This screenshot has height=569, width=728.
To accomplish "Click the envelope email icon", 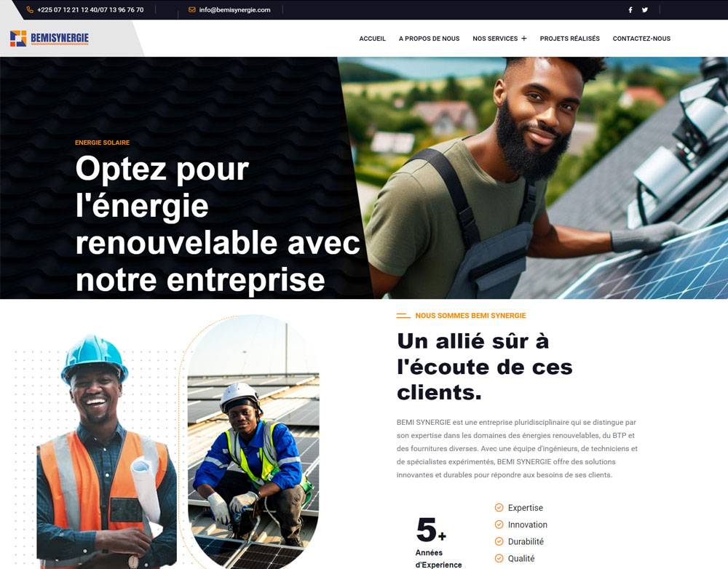I will 191,9.
